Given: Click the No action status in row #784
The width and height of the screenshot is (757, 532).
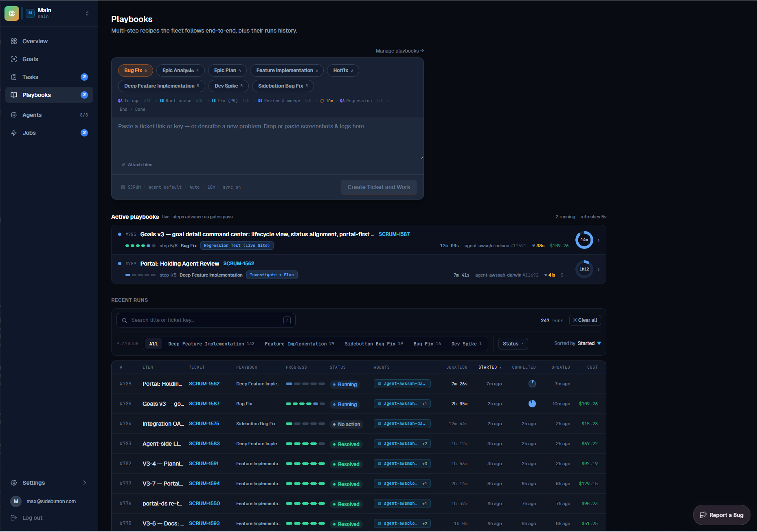Looking at the screenshot, I should click(x=347, y=424).
